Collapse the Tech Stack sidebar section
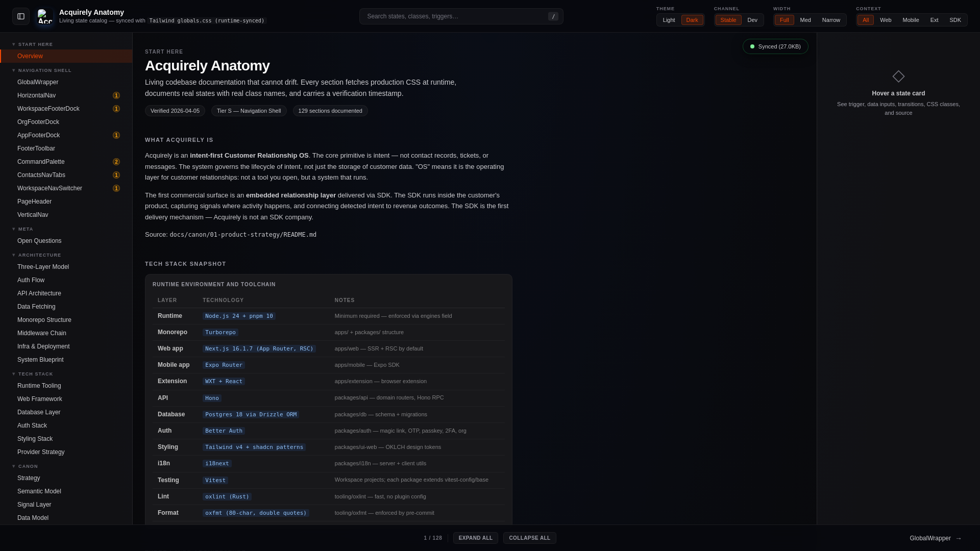 (32, 374)
